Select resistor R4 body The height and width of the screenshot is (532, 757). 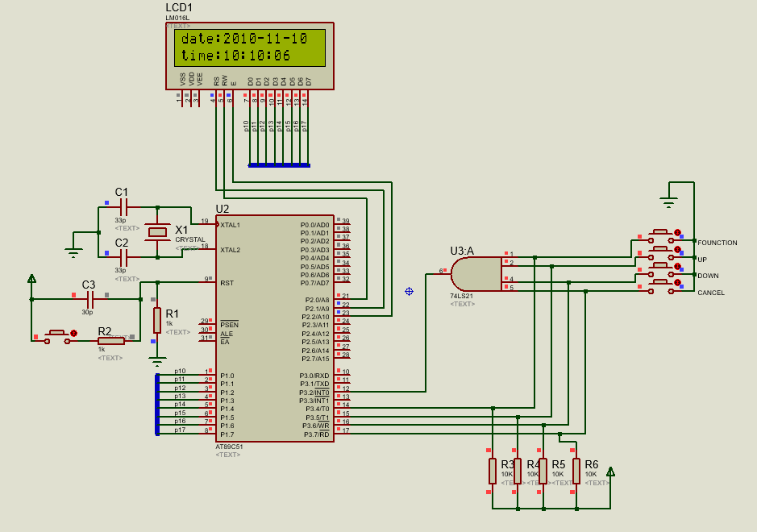(518, 472)
